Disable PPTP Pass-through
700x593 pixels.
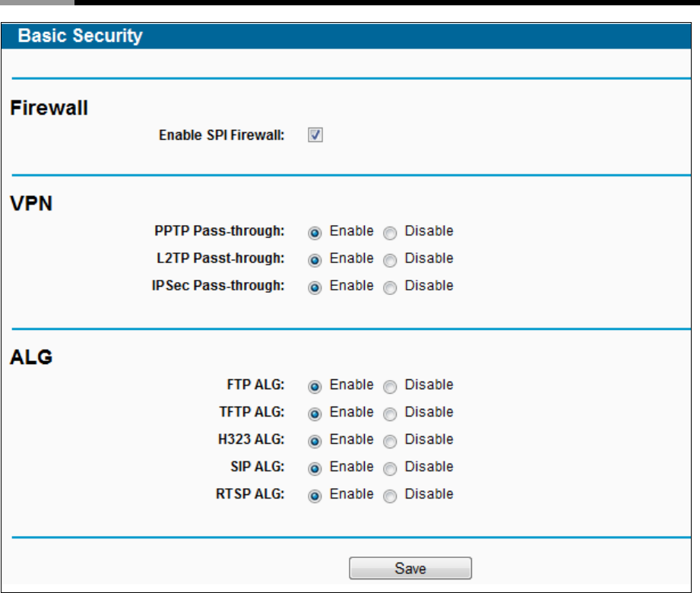390,233
